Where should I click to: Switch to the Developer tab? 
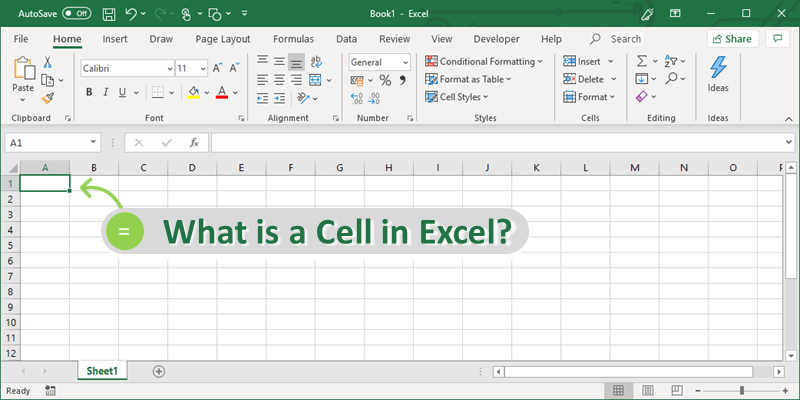point(496,39)
